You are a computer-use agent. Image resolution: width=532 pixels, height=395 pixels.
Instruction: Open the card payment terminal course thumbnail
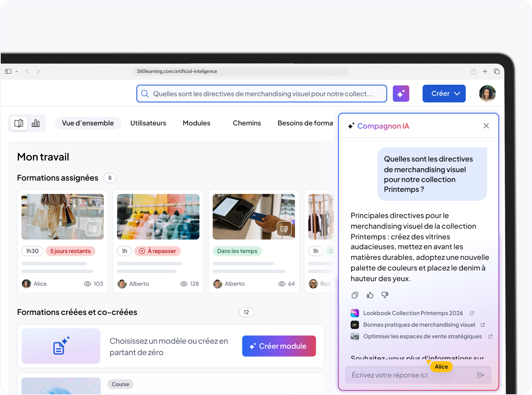click(x=254, y=217)
